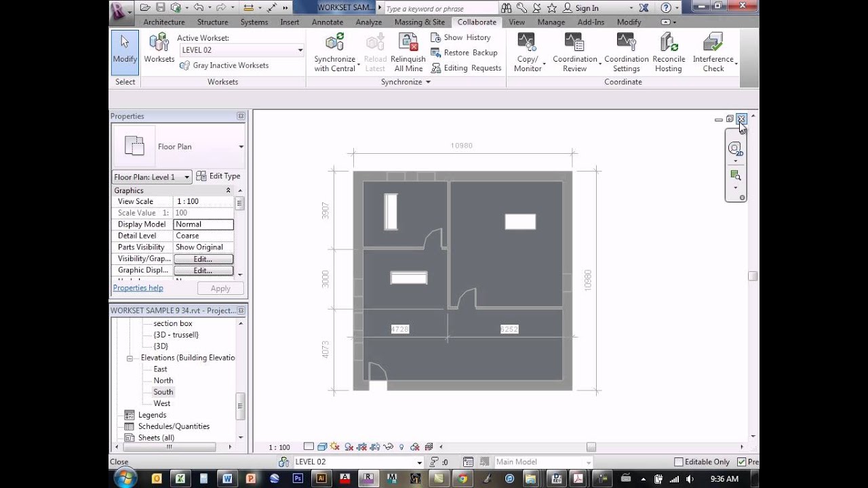Image resolution: width=868 pixels, height=488 pixels.
Task: Select the South elevation in Project Browser
Action: click(x=163, y=392)
